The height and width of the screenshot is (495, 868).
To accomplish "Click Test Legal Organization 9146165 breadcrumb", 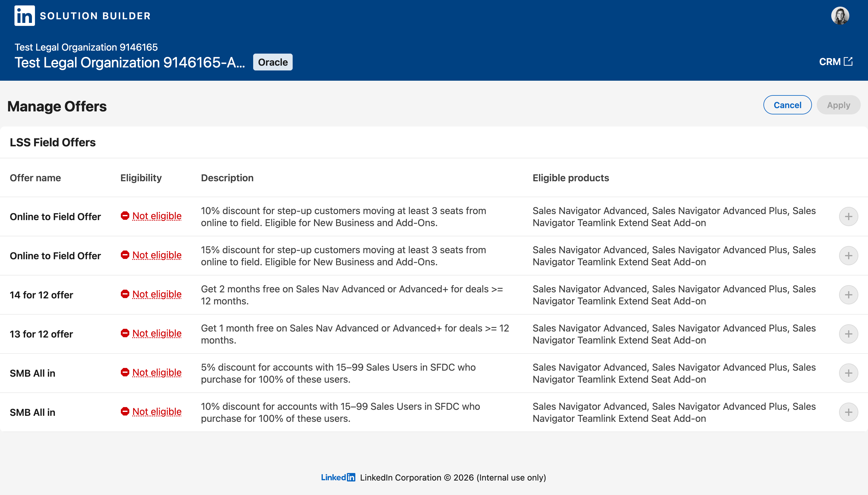I will (86, 47).
